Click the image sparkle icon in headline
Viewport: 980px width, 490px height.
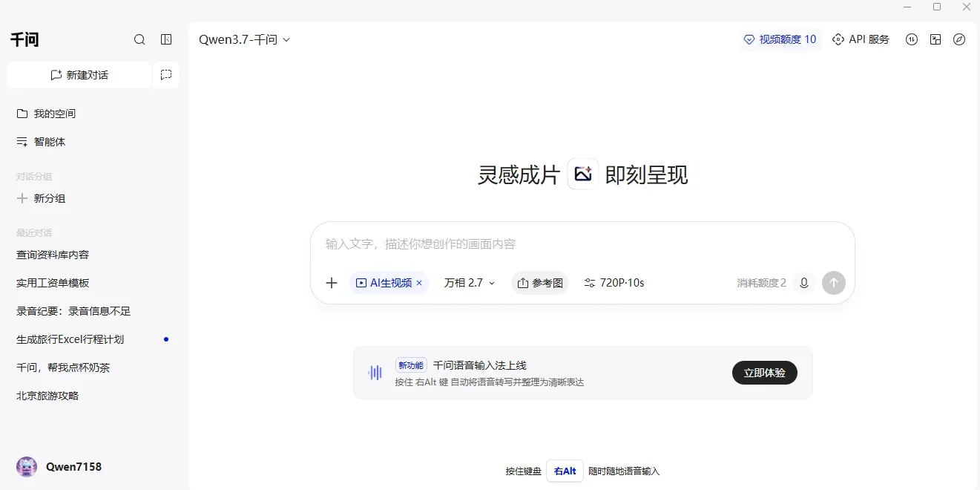583,174
